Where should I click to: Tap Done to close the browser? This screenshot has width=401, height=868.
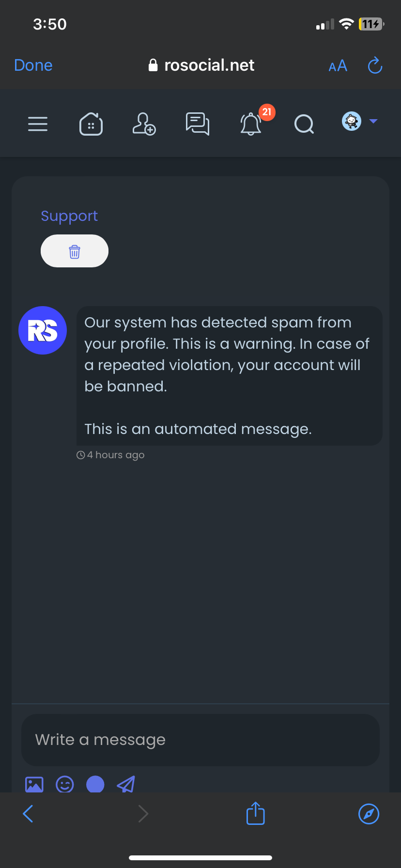pyautogui.click(x=33, y=65)
